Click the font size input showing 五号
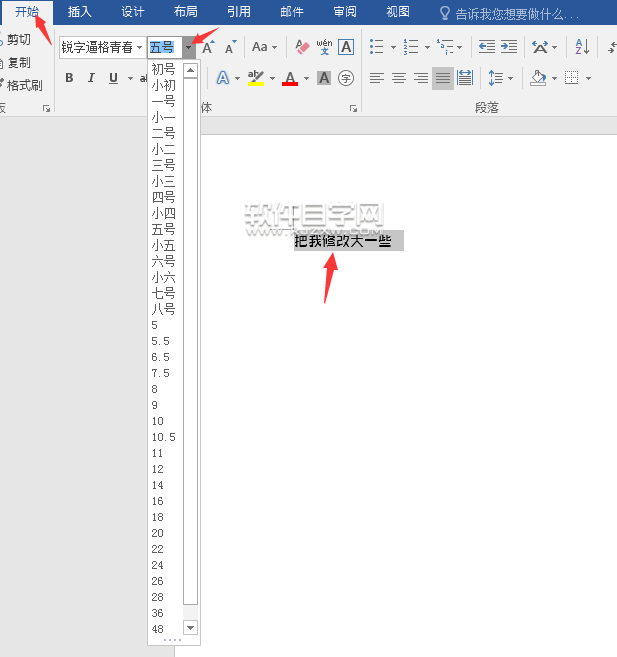This screenshot has width=617, height=657. 165,47
